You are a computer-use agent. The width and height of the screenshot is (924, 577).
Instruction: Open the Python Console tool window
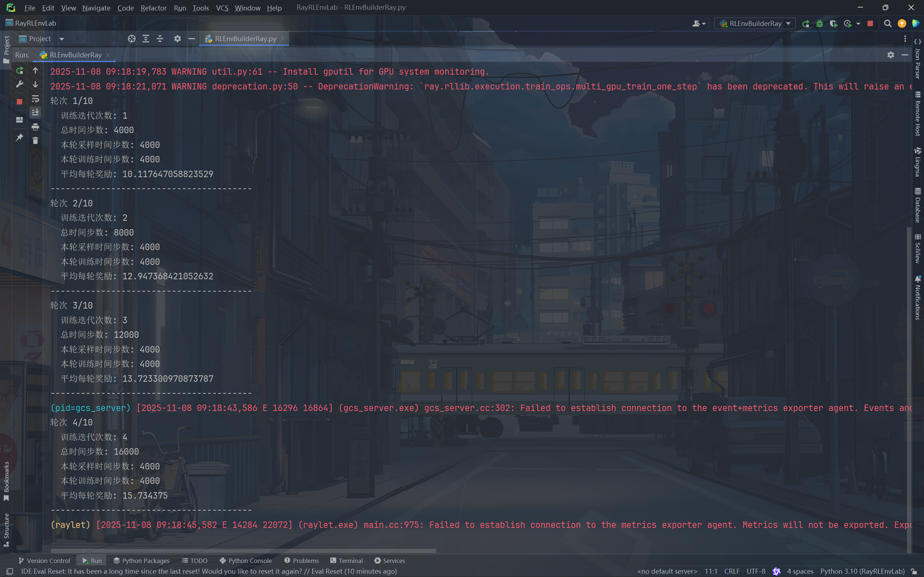[x=246, y=561]
